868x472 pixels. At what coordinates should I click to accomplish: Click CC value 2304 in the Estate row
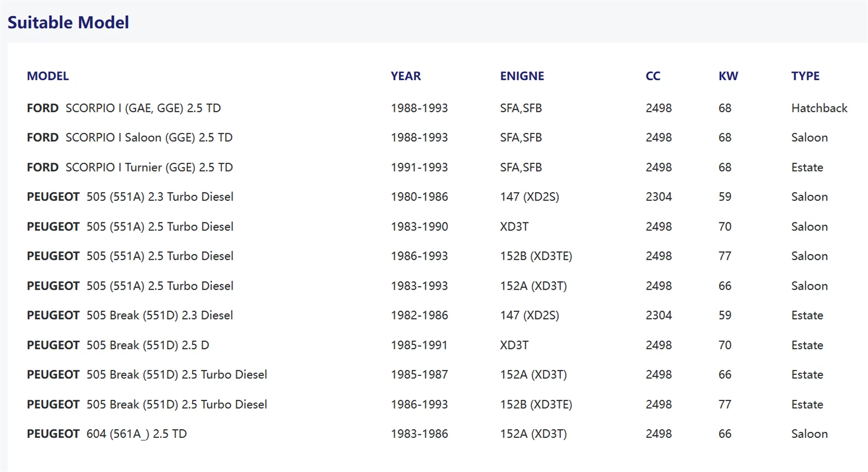(659, 315)
